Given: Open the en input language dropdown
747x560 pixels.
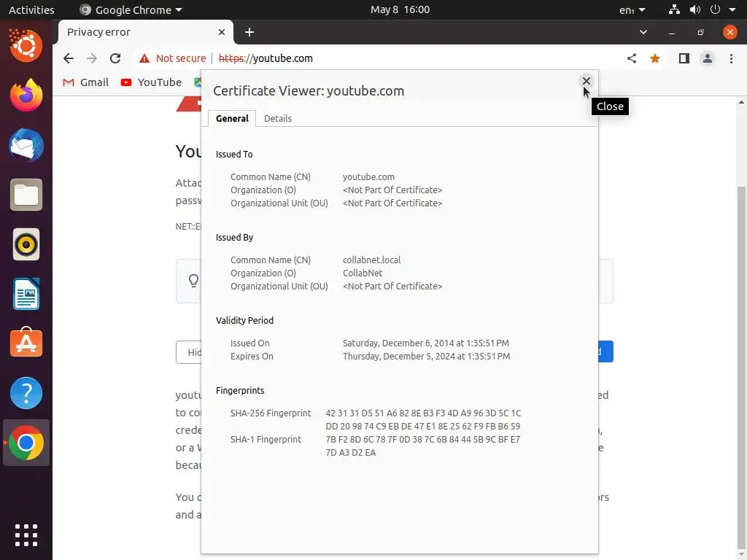Looking at the screenshot, I should click(632, 9).
